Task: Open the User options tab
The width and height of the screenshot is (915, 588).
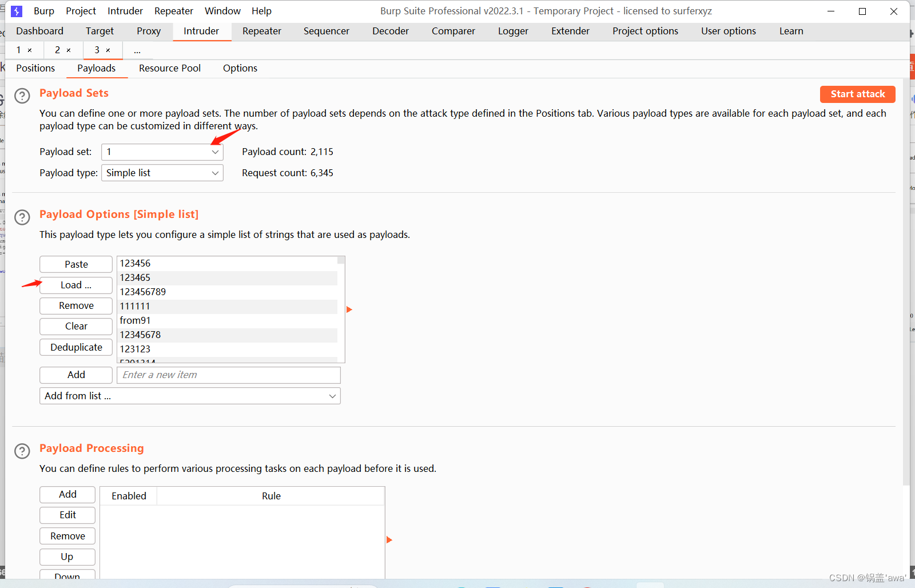Action: point(729,31)
